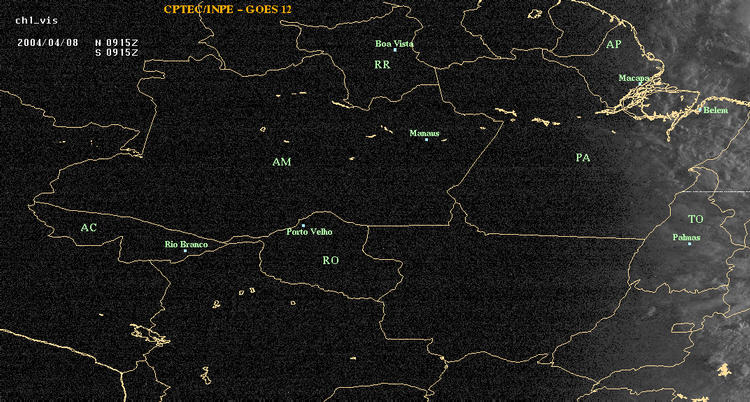This screenshot has width=750, height=402.
Task: Click the Boa Vista city marker dot
Action: point(395,50)
